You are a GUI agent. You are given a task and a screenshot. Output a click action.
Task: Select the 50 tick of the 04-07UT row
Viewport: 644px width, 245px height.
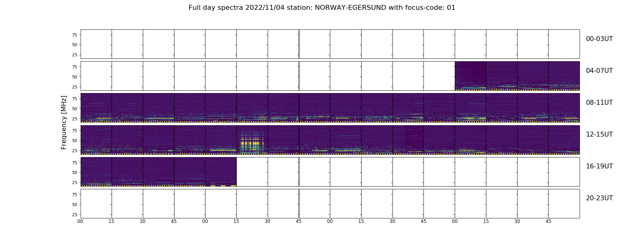coord(75,77)
